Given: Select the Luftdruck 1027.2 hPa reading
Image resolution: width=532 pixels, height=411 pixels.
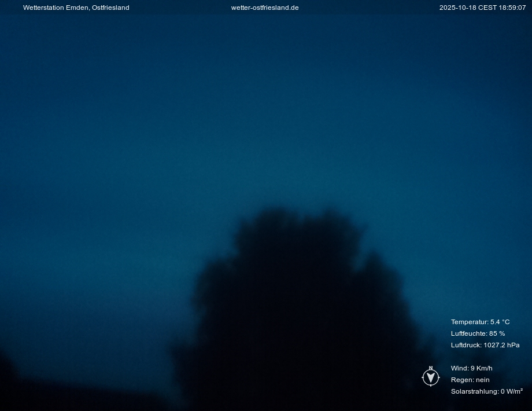Looking at the screenshot, I should point(485,345).
